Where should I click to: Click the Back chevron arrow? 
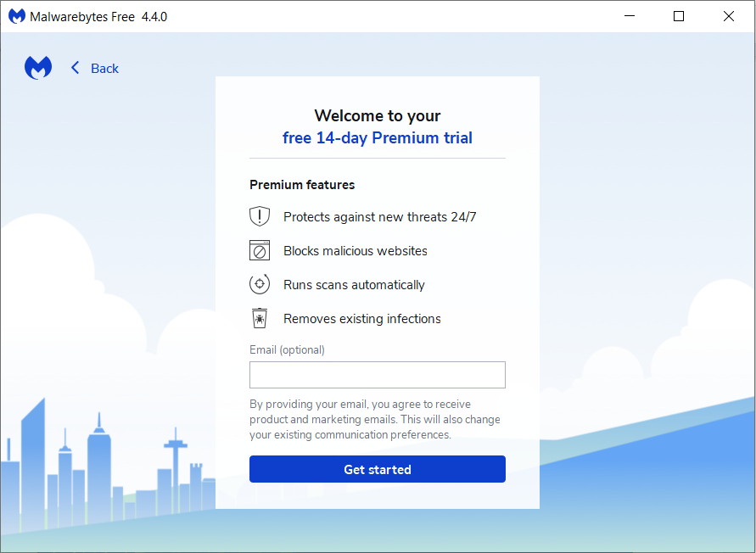[75, 68]
